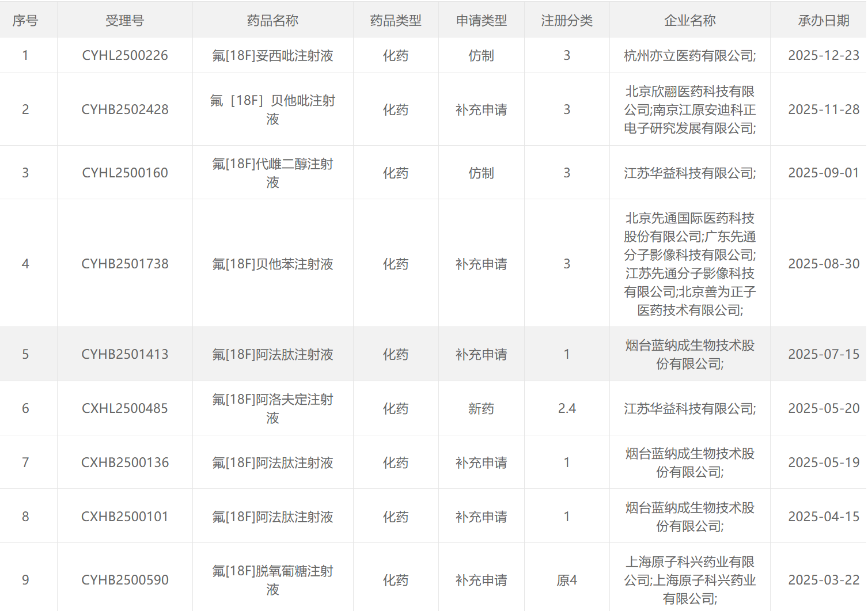Click the 注册分类 column header

[x=567, y=21]
